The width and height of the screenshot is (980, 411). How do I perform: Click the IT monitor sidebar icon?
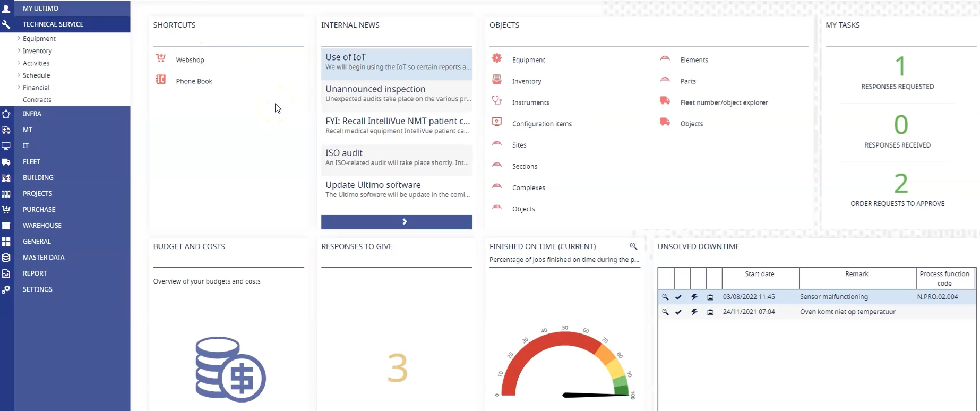click(6, 145)
